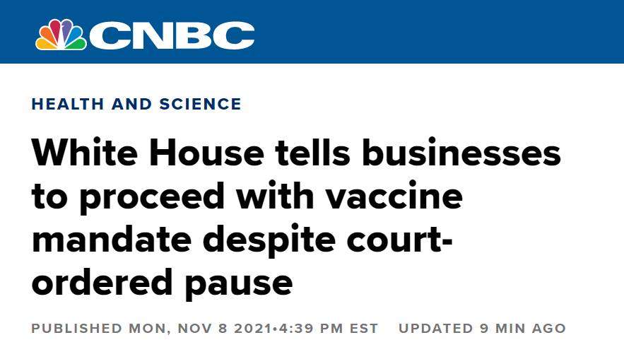Viewport: 624px width, 364px height.
Task: Click the word "SCIENCE" in the category label
Action: [x=201, y=105]
